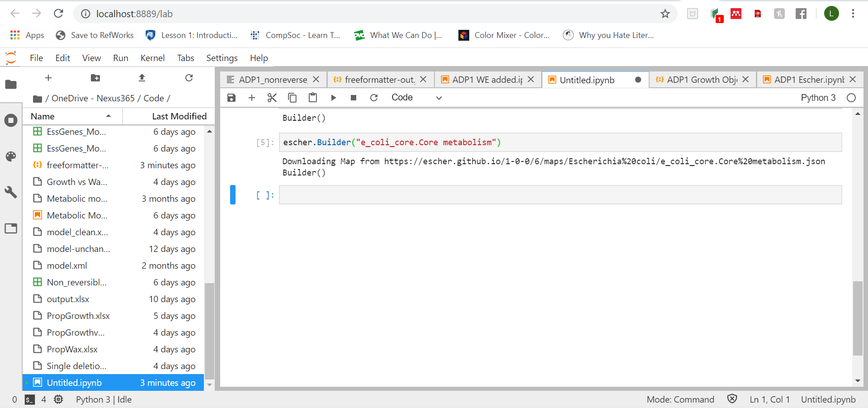Save the Untitled.ipynb notebook

pyautogui.click(x=231, y=97)
